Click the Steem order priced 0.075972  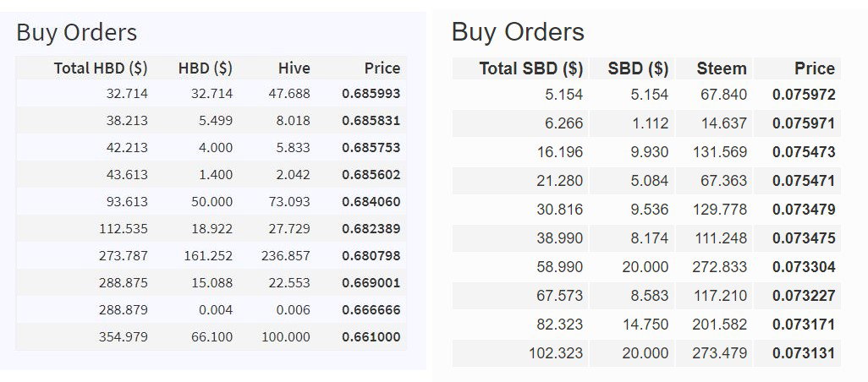coord(646,95)
